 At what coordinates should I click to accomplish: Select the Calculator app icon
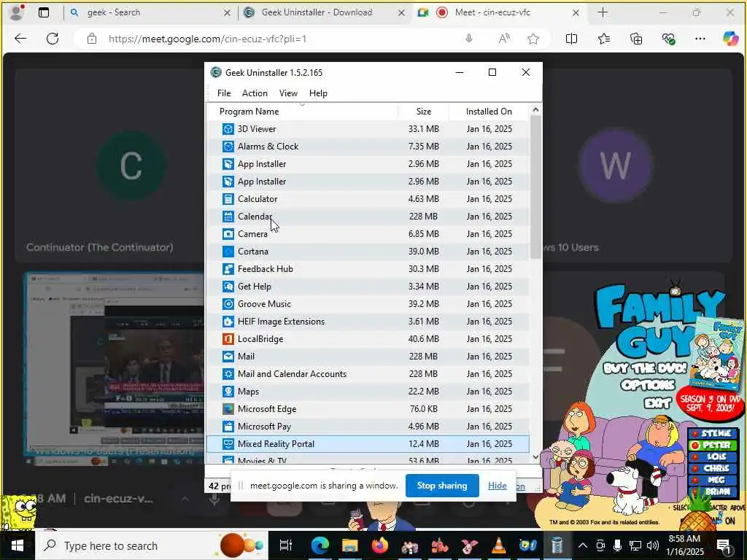(228, 199)
